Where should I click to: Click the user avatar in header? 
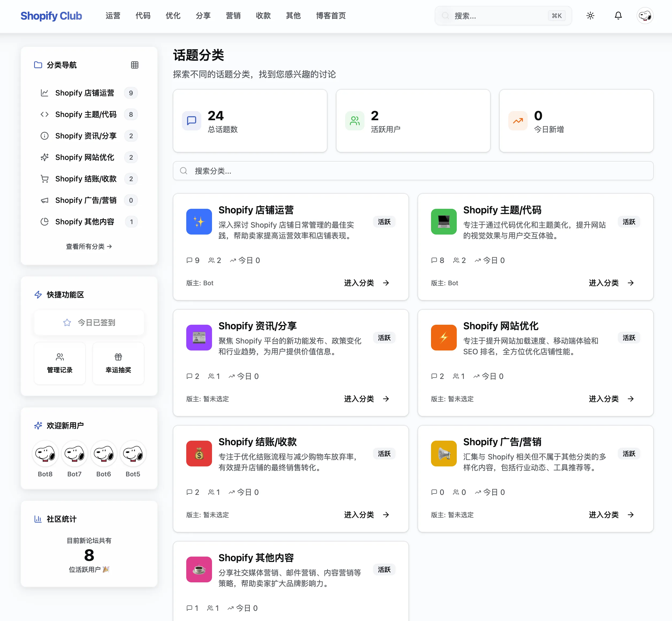pos(645,16)
